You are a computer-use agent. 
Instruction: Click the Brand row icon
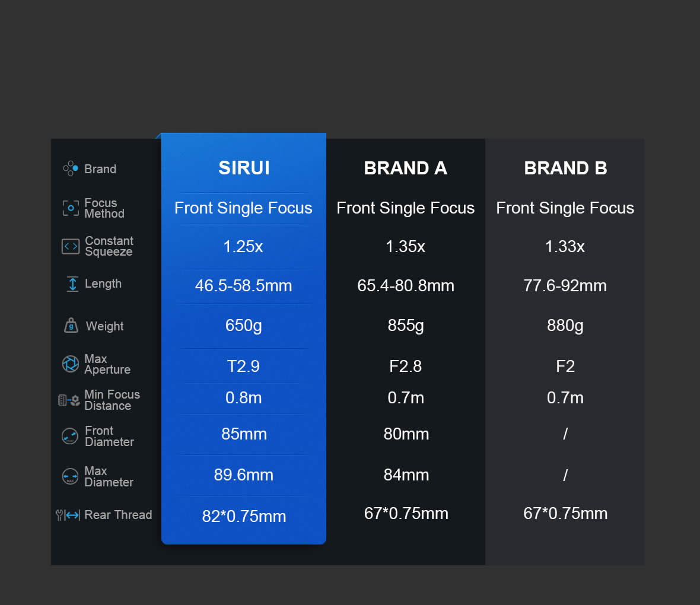[x=71, y=169]
